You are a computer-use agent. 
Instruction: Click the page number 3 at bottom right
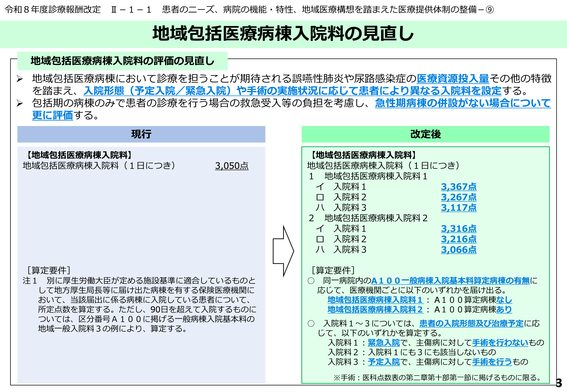559,383
